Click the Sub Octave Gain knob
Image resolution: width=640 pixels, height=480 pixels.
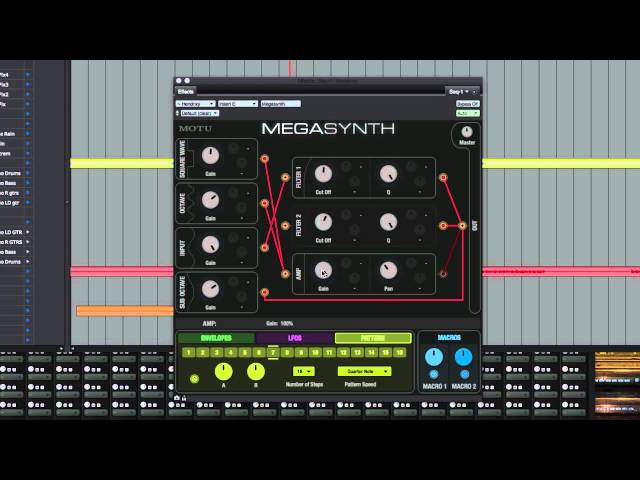pos(211,289)
